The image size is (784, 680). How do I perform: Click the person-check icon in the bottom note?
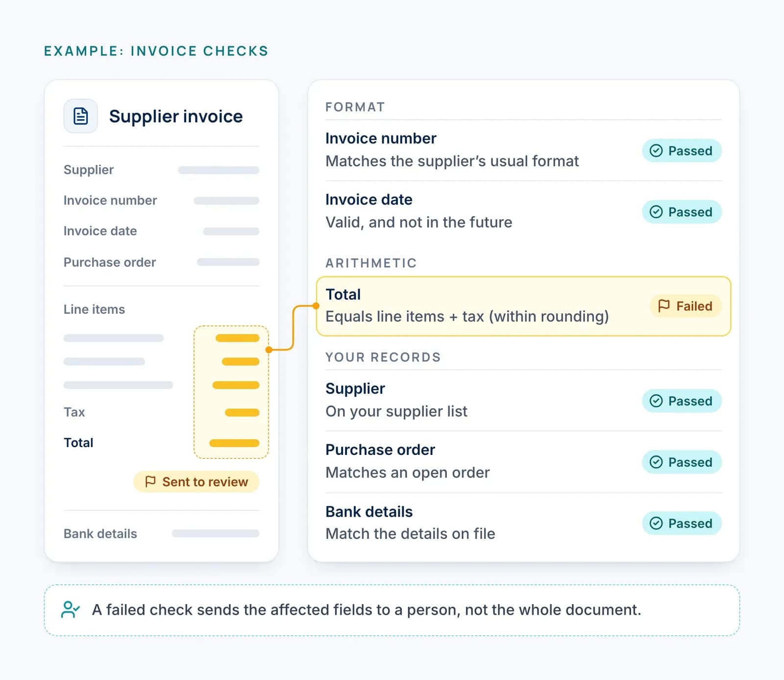[70, 609]
